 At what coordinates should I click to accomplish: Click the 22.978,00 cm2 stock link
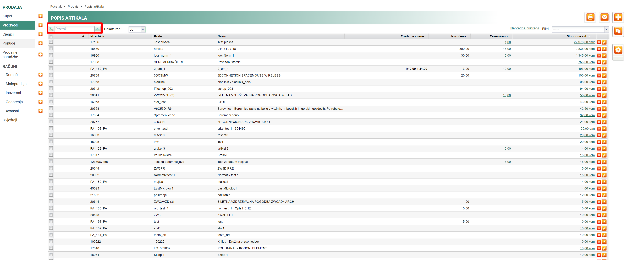pyautogui.click(x=584, y=42)
